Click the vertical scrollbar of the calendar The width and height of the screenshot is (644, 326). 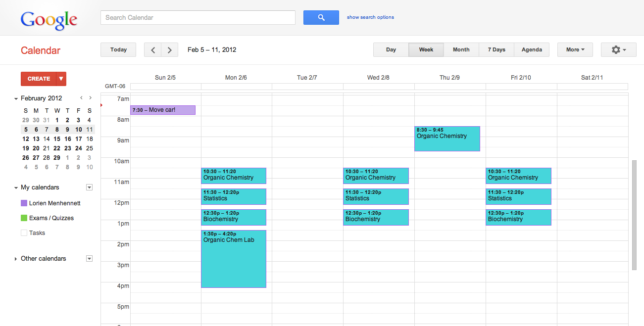pyautogui.click(x=634, y=215)
